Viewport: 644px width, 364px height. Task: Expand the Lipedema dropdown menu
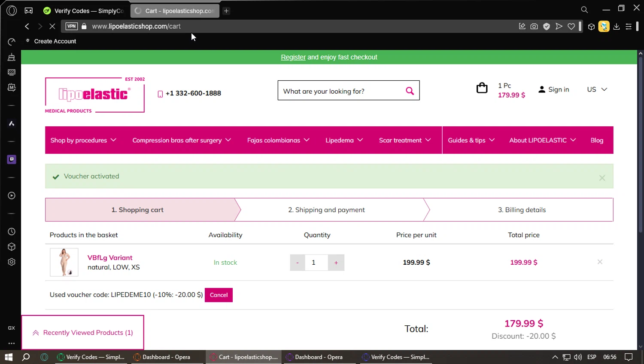(x=344, y=140)
